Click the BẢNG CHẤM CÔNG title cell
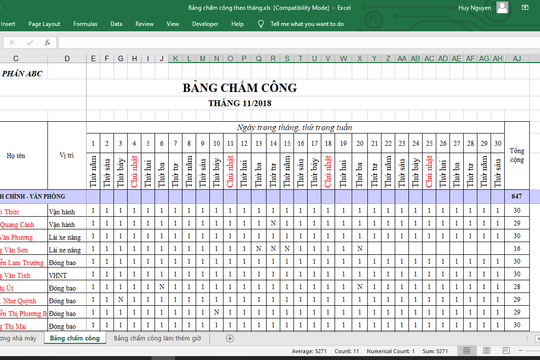Screen dimensions: 540x360 pyautogui.click(x=240, y=88)
